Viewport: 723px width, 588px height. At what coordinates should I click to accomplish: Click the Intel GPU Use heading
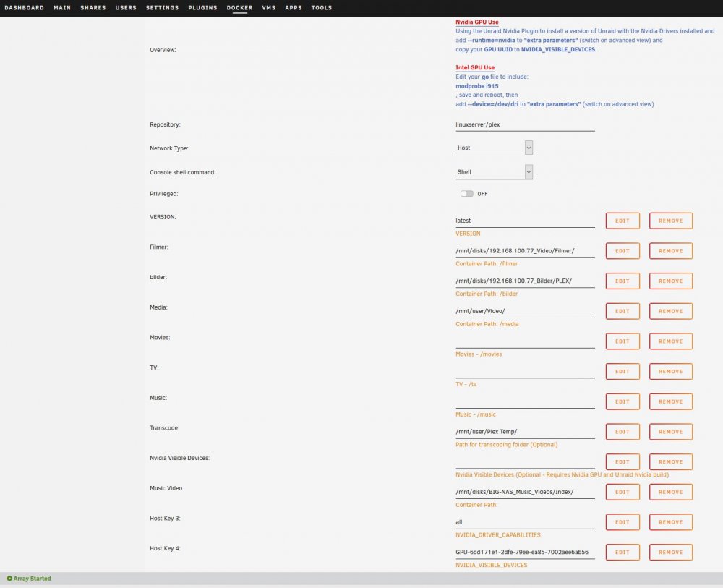point(475,67)
